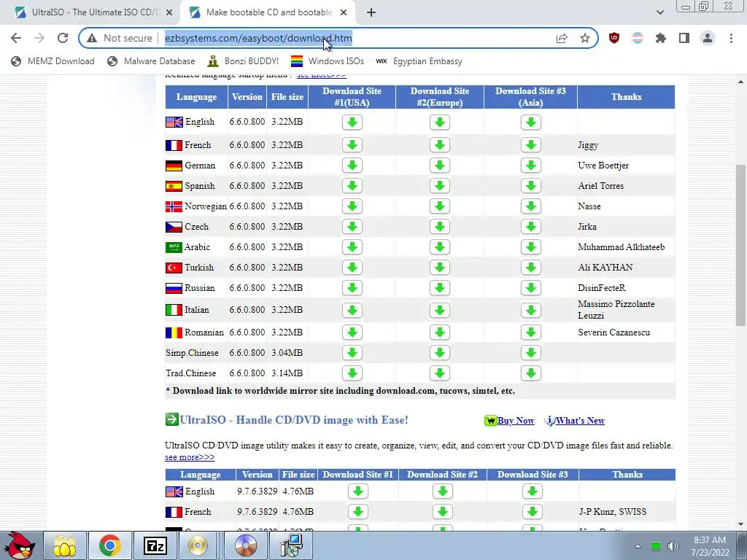This screenshot has width=747, height=560.
Task: Go back to previous page
Action: pos(16,38)
